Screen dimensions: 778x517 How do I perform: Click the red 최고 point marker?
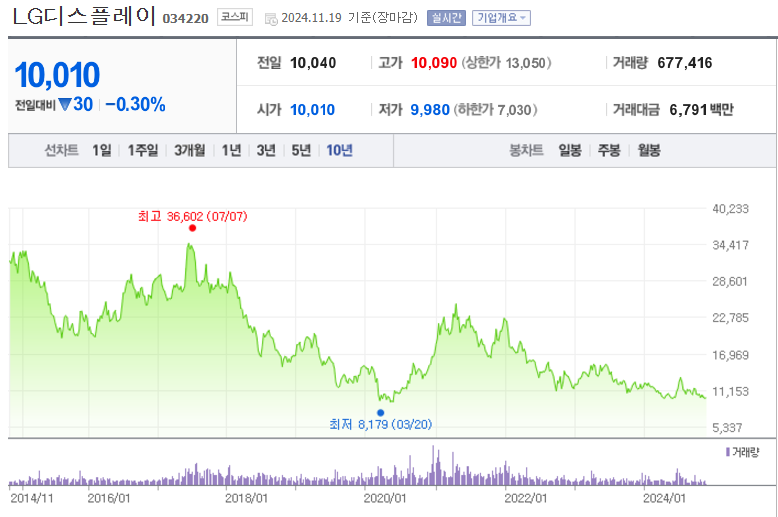[x=193, y=228]
